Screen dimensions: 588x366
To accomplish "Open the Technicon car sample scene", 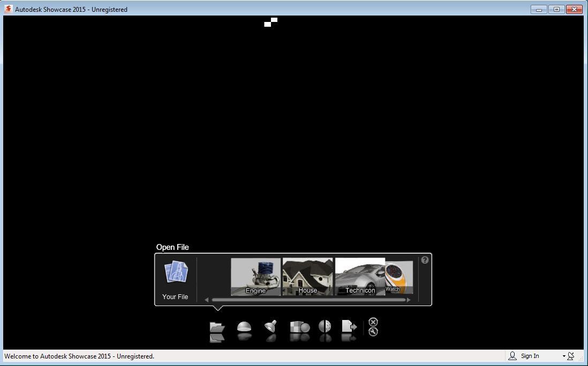I will pos(360,277).
